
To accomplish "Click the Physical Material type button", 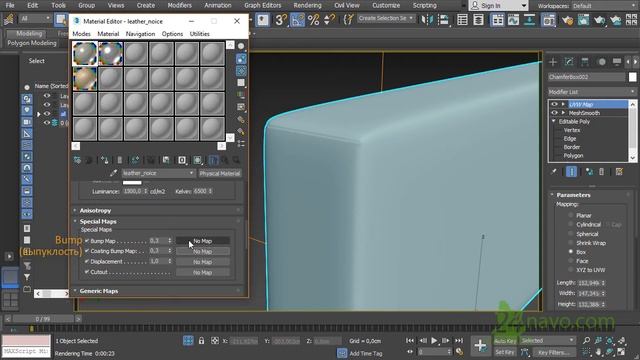I will click(220, 173).
